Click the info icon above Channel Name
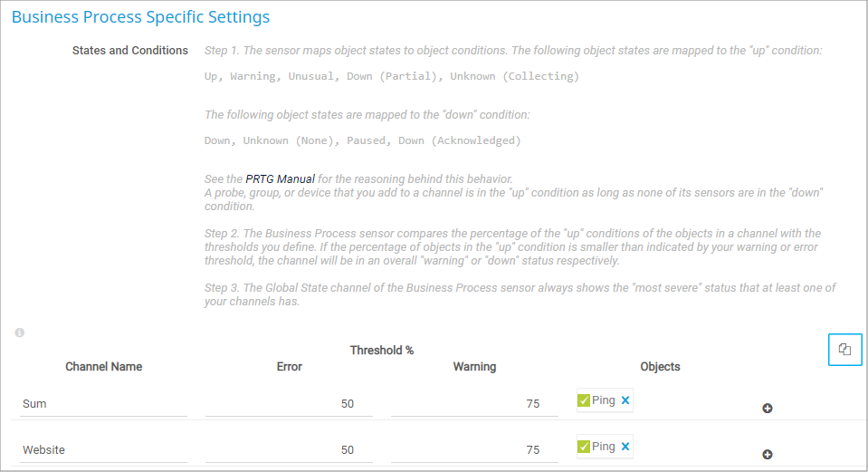868x472 pixels. tap(20, 332)
